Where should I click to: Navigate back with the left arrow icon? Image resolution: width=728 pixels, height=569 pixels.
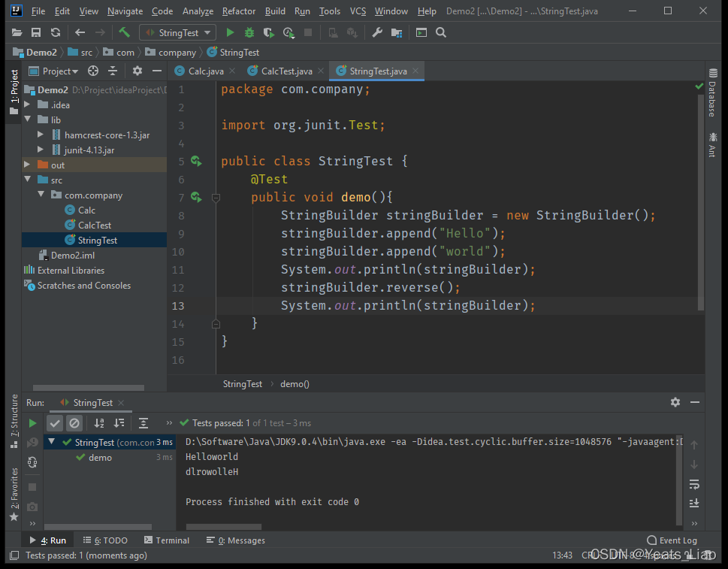coord(80,32)
